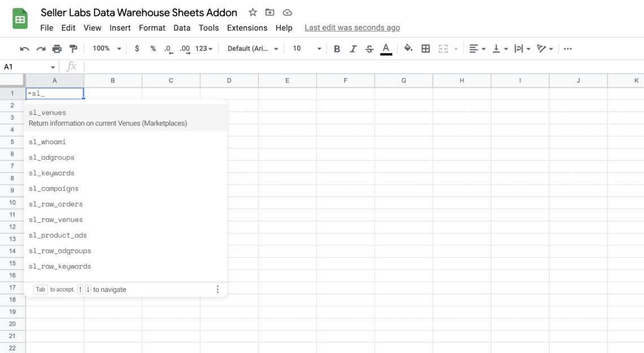
Task: Select column H header
Action: [462, 81]
